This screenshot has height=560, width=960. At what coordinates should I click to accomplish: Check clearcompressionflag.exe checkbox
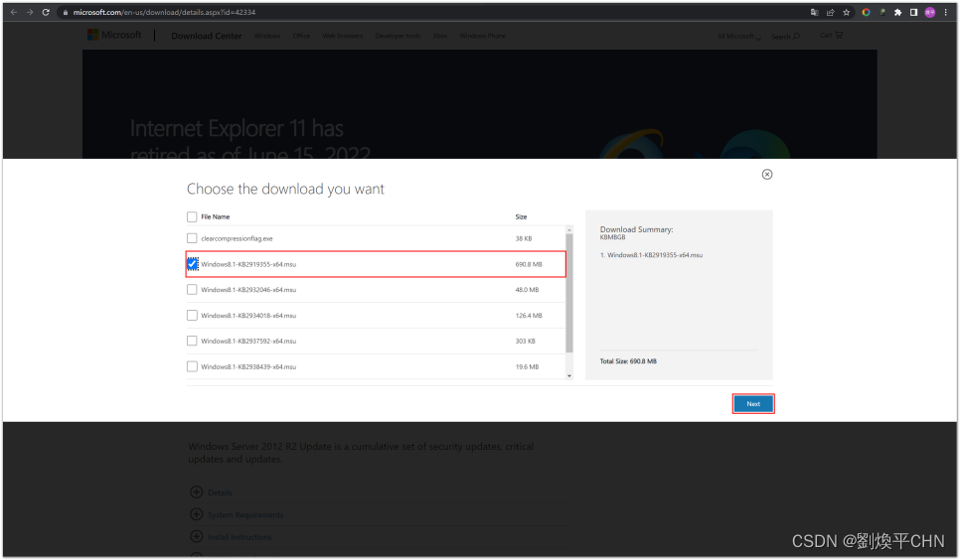click(192, 238)
